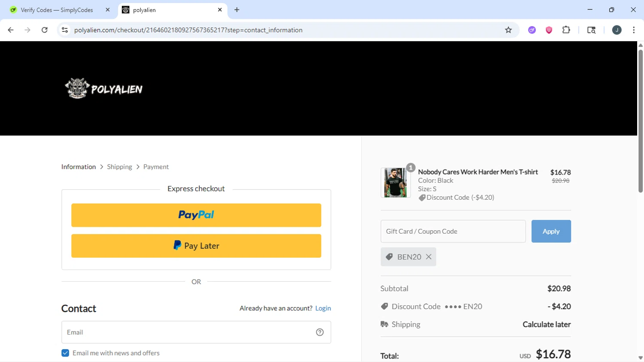Open the red shield extension icon
Image resolution: width=644 pixels, height=362 pixels.
[549, 30]
